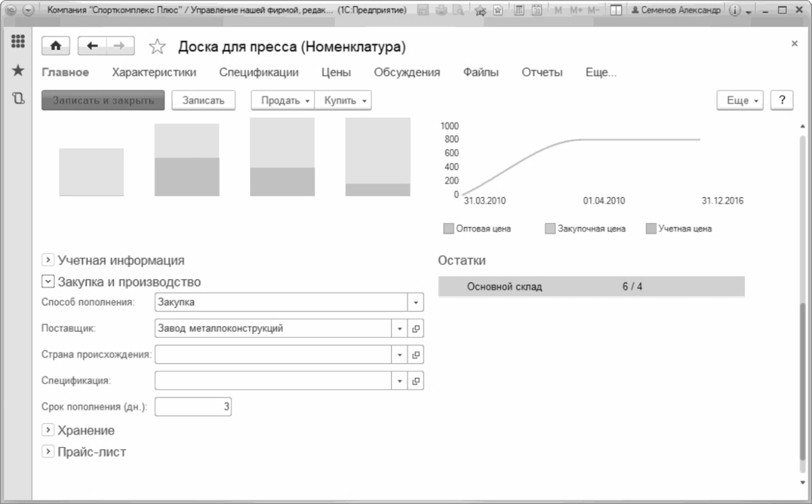
Task: Click the Срок пополнения (дн.) field
Action: pyautogui.click(x=193, y=407)
